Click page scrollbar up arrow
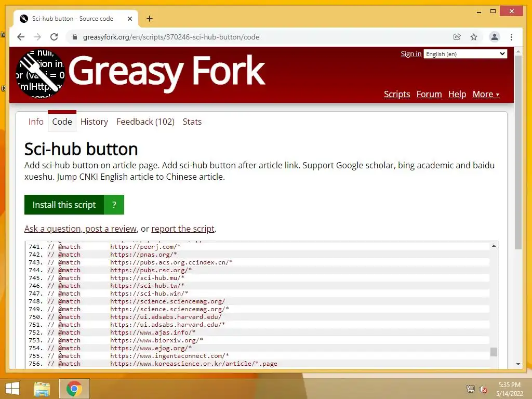The height and width of the screenshot is (399, 532). (x=518, y=51)
